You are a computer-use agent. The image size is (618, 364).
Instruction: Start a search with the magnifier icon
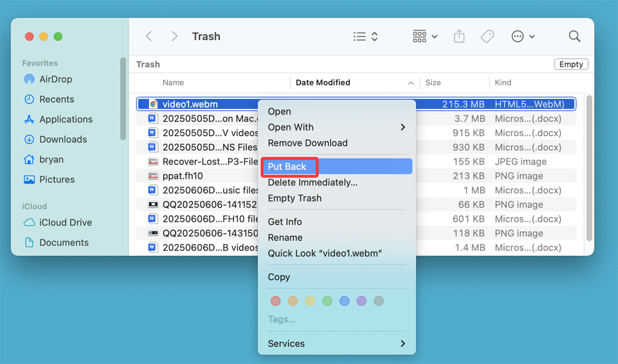click(574, 36)
